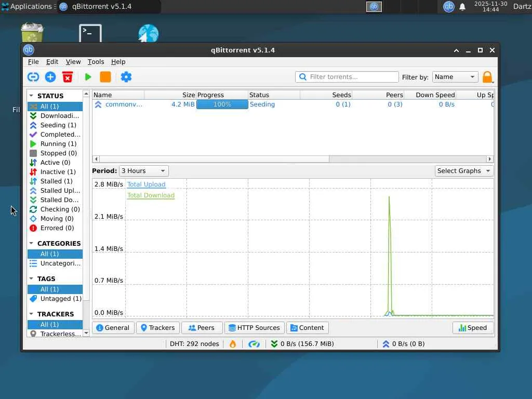Open the Select Graphs dropdown
The width and height of the screenshot is (532, 399).
[464, 171]
